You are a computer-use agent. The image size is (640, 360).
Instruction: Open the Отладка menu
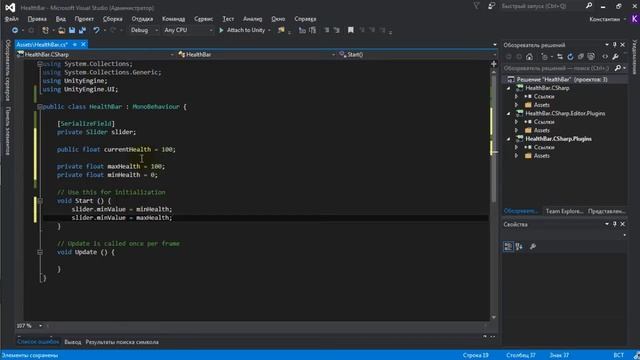142,19
